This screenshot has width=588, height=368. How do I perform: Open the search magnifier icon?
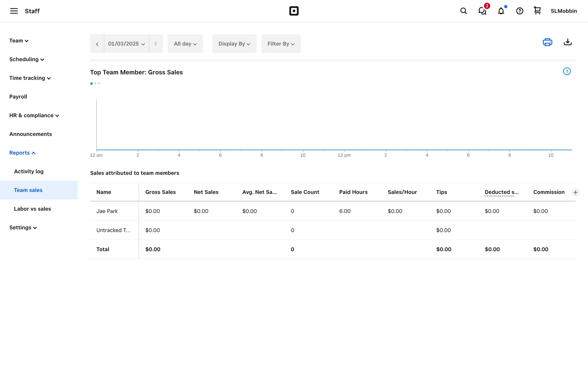[x=463, y=11]
